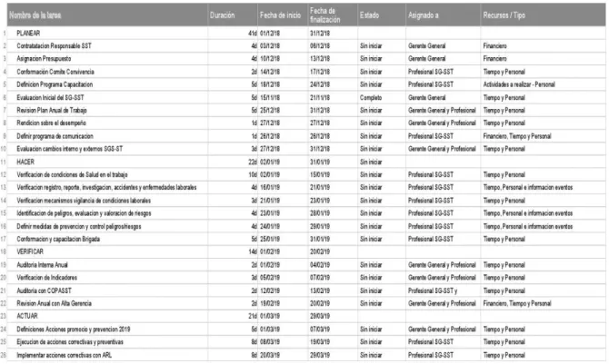The width and height of the screenshot is (609, 364).
Task: Select 'Definir medidas de prevencion y control' task
Action: (x=79, y=226)
